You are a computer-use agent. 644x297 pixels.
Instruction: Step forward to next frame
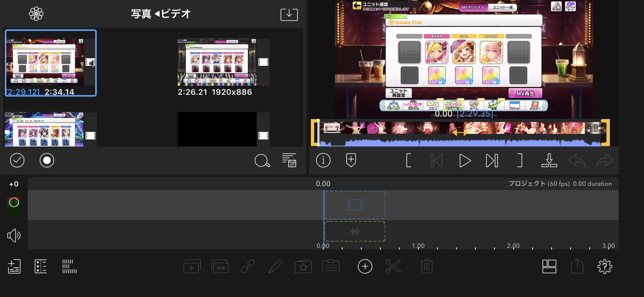point(492,161)
